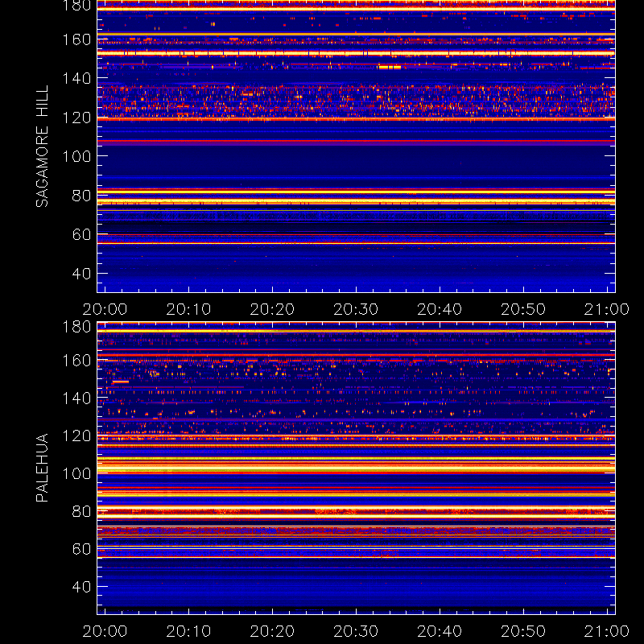Click the 20:30 time label under Sagamore Hill plot

coord(356,309)
